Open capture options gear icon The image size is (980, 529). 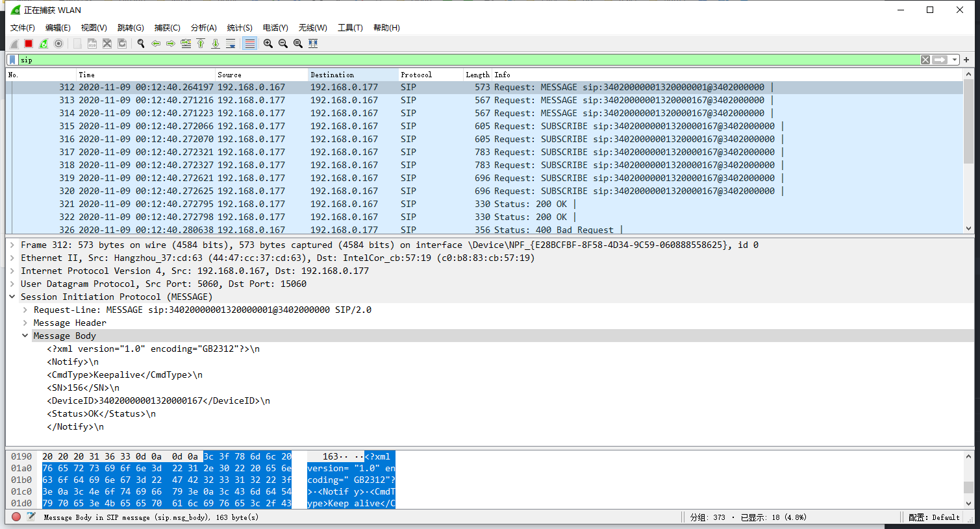[58, 43]
